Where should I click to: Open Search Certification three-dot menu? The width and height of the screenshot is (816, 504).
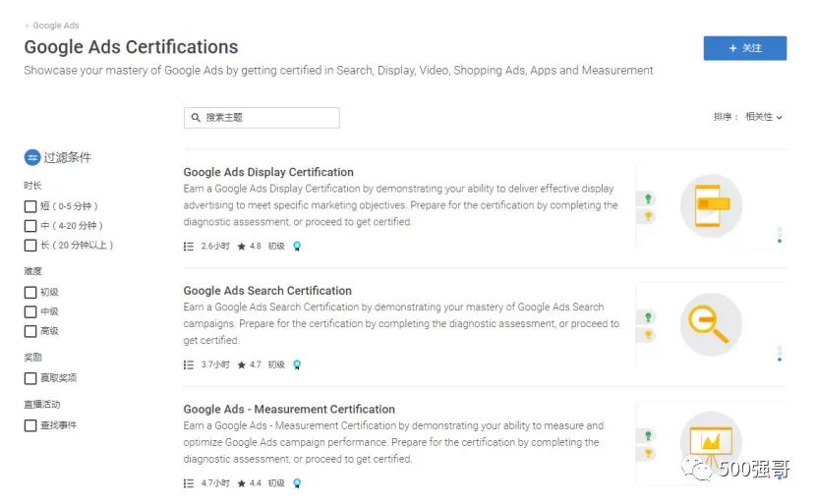(x=779, y=353)
